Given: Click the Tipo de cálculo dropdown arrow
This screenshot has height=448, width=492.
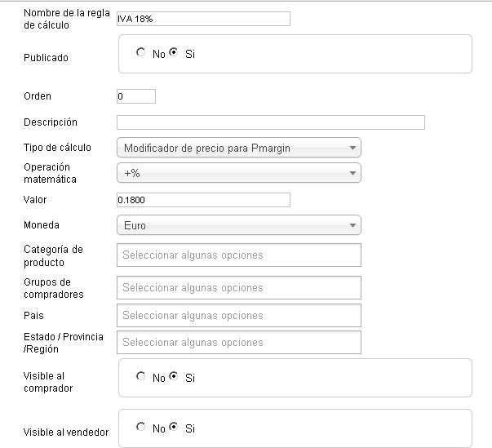Looking at the screenshot, I should pos(352,148).
